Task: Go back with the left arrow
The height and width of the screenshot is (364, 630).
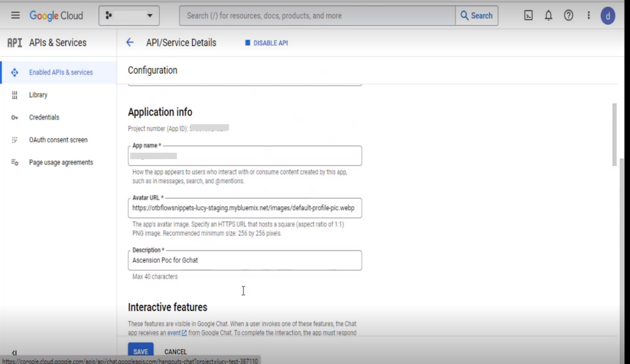Action: coord(130,43)
